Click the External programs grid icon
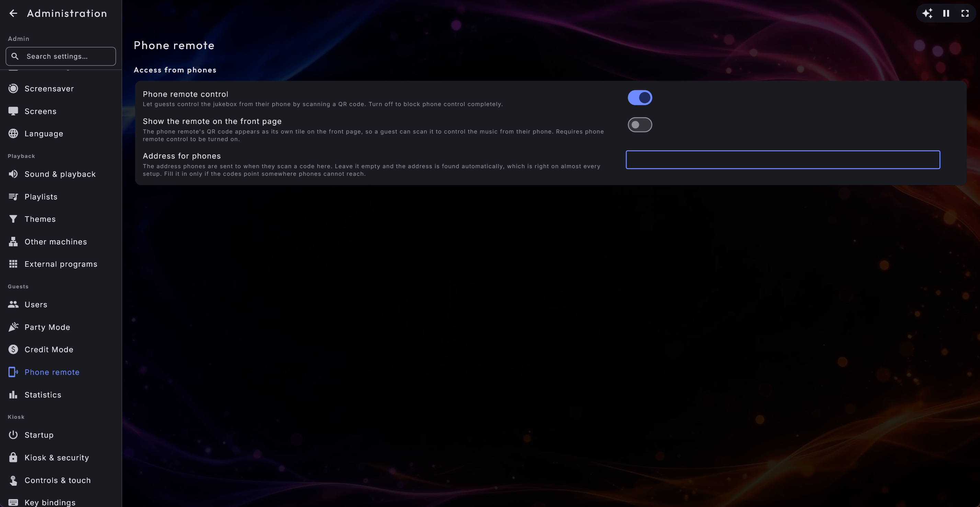Image resolution: width=980 pixels, height=507 pixels. tap(13, 264)
